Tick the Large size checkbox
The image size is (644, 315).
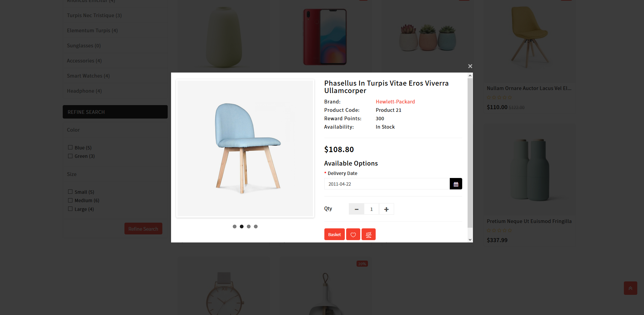coord(70,209)
